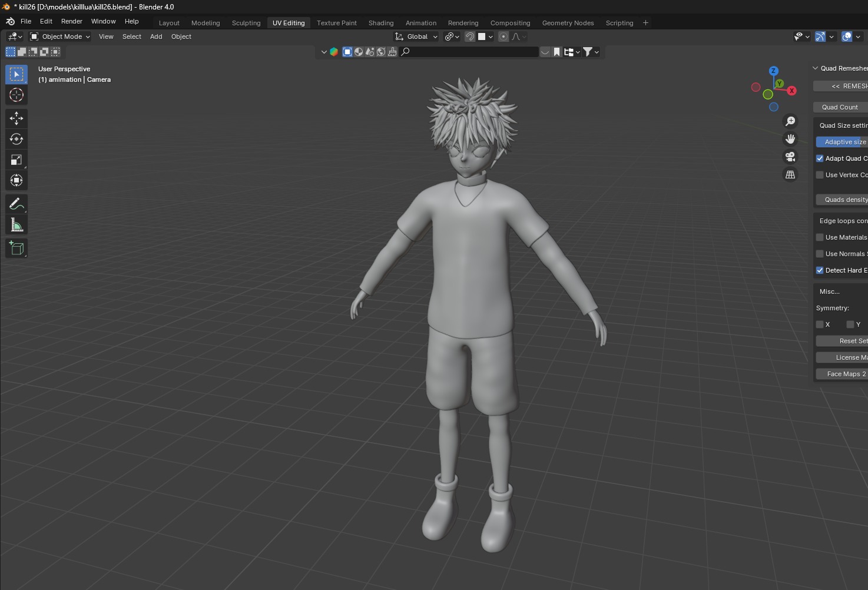The width and height of the screenshot is (868, 590).
Task: Select the Transform tool
Action: click(16, 180)
